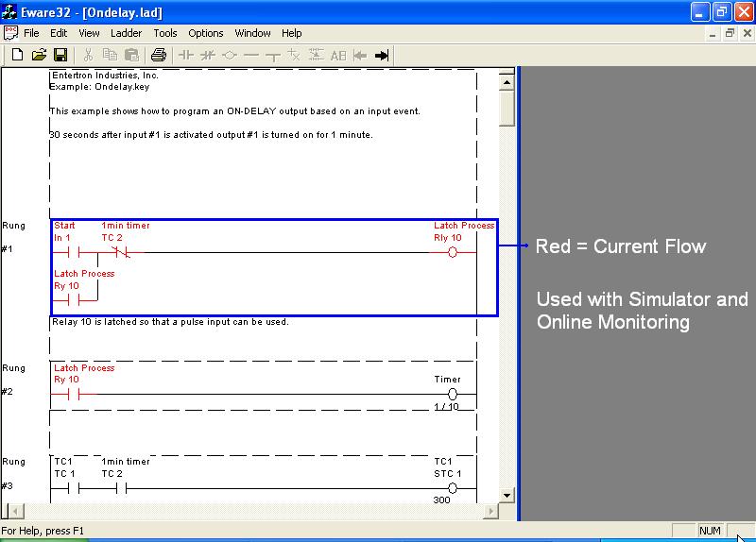This screenshot has width=756, height=542.
Task: Select the Ry 10 branch contact in rung 1
Action: tap(74, 300)
